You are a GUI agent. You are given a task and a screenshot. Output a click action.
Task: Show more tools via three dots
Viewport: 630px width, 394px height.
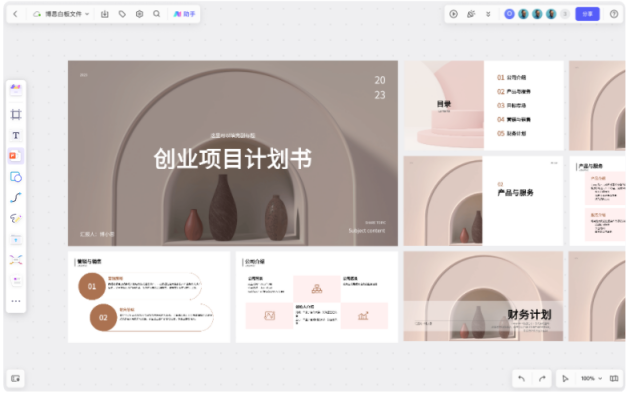16,301
